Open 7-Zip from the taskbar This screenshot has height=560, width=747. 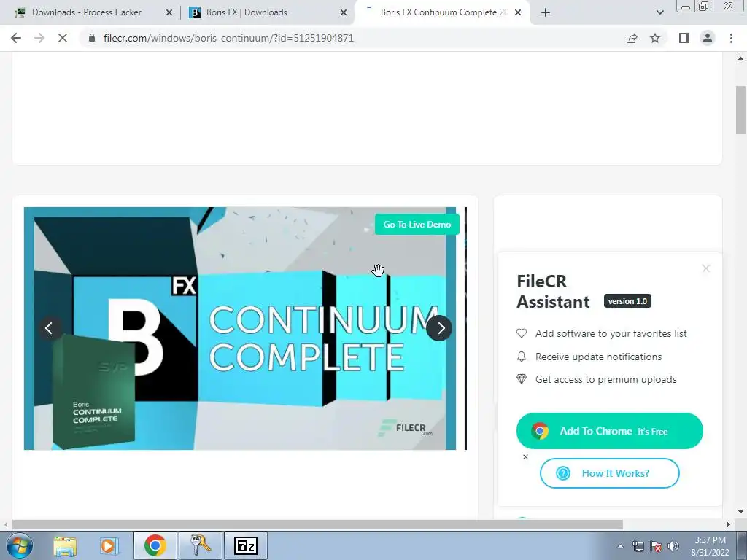246,545
